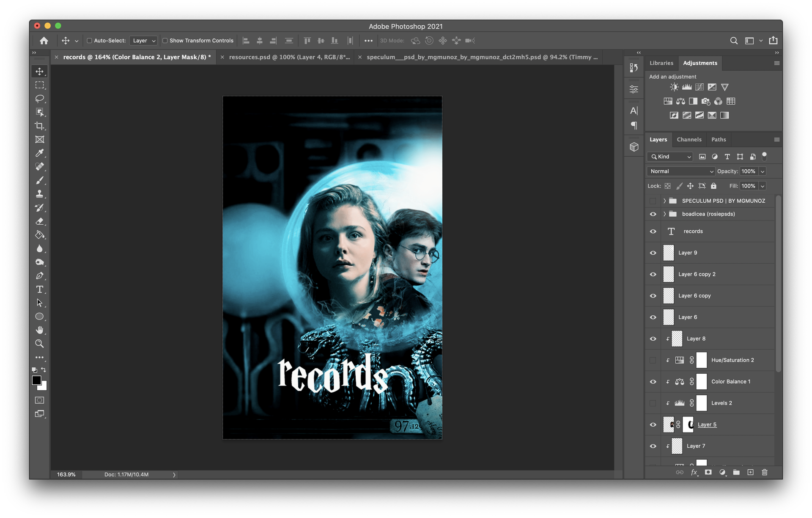812x518 pixels.
Task: Open the Fill slider dropdown arrow
Action: click(762, 186)
